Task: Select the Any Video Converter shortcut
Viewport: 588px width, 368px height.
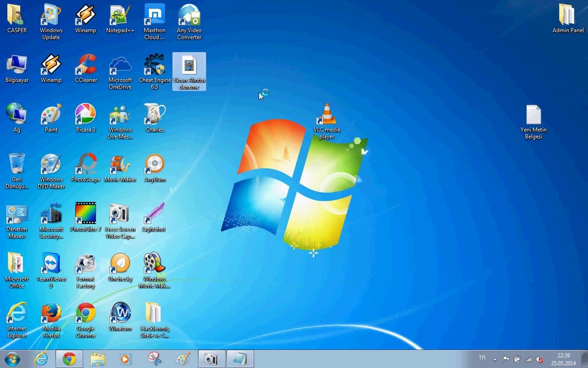Action: [189, 22]
